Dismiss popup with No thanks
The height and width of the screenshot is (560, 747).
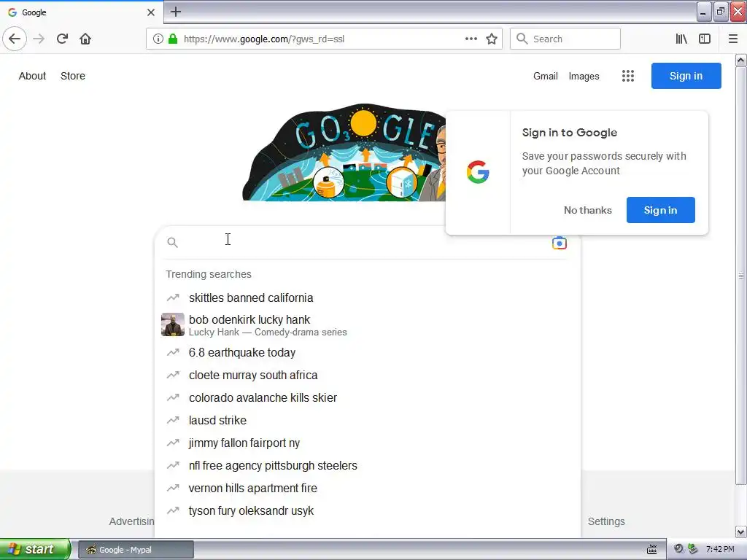coord(588,210)
